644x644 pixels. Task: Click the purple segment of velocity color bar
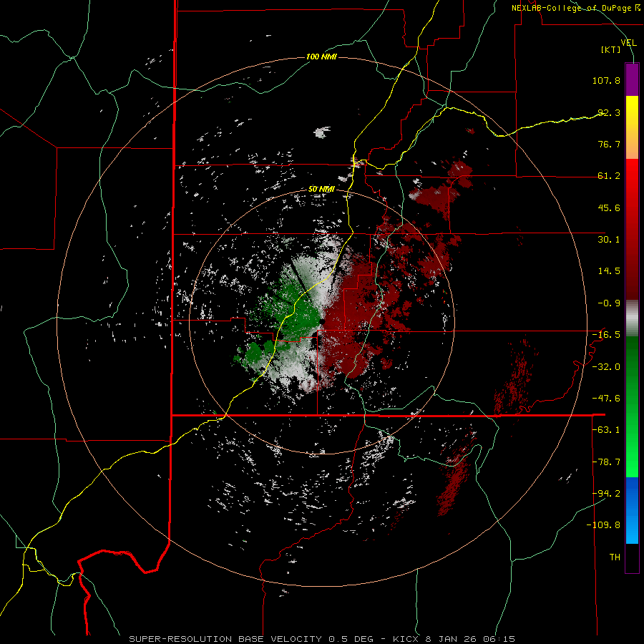click(x=632, y=80)
